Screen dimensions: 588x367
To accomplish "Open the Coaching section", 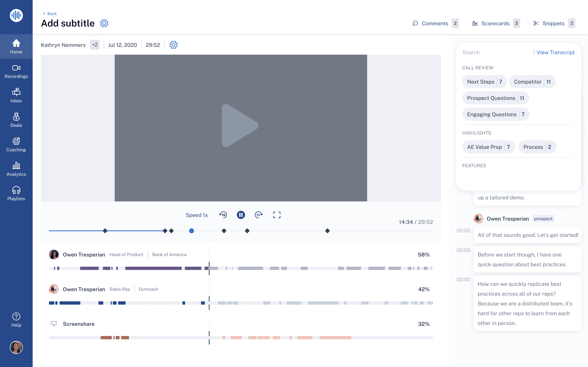I will click(16, 145).
